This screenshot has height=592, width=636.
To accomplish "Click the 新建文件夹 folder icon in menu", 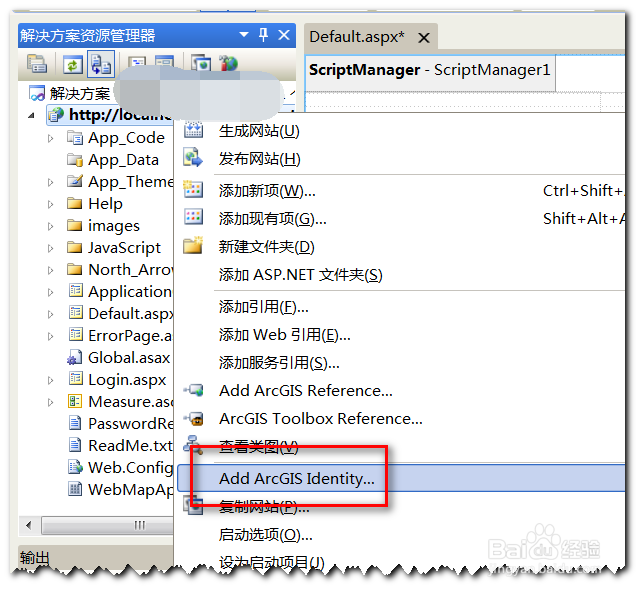I will pos(193,245).
